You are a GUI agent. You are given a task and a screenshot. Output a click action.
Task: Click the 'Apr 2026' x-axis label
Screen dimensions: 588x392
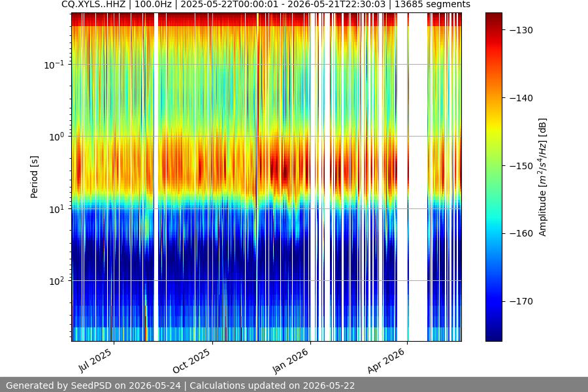tap(387, 361)
